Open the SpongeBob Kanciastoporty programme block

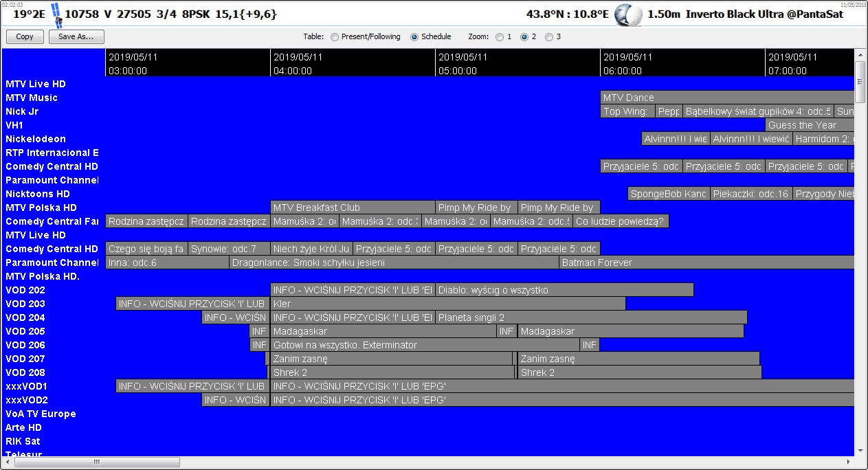tap(669, 194)
